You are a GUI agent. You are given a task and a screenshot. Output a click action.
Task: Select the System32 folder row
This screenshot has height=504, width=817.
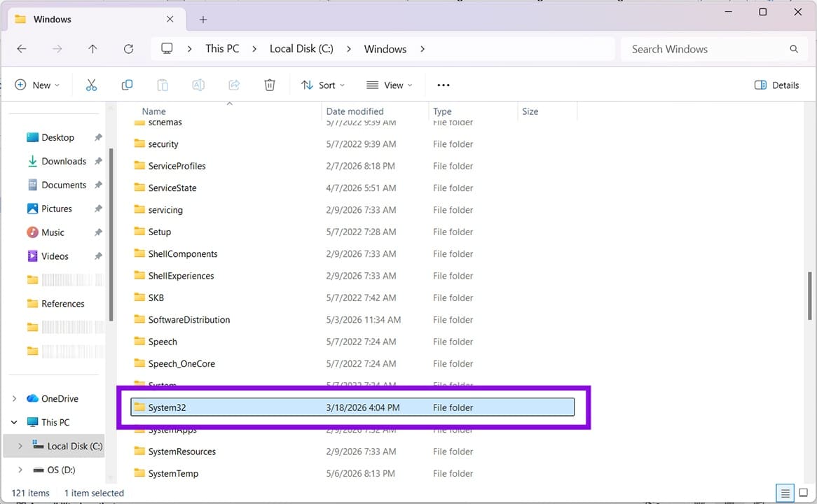pyautogui.click(x=352, y=407)
